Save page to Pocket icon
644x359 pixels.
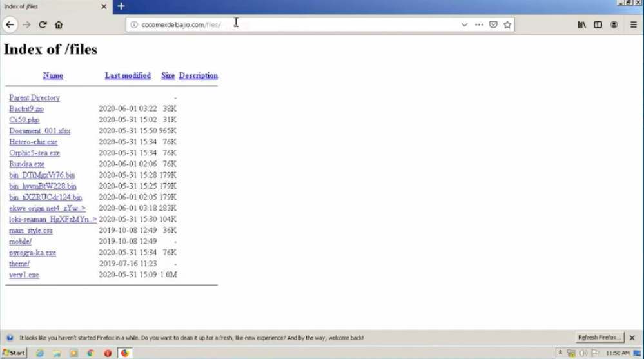tap(493, 24)
